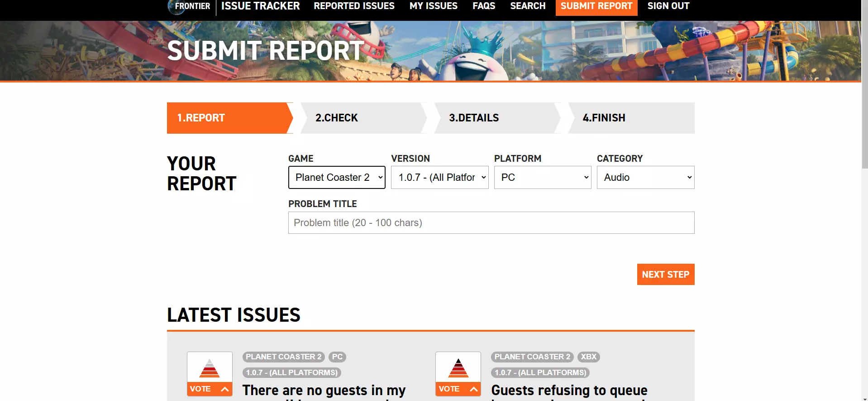Click the 'Submit Report' banner title
The width and height of the screenshot is (868, 401).
266,50
